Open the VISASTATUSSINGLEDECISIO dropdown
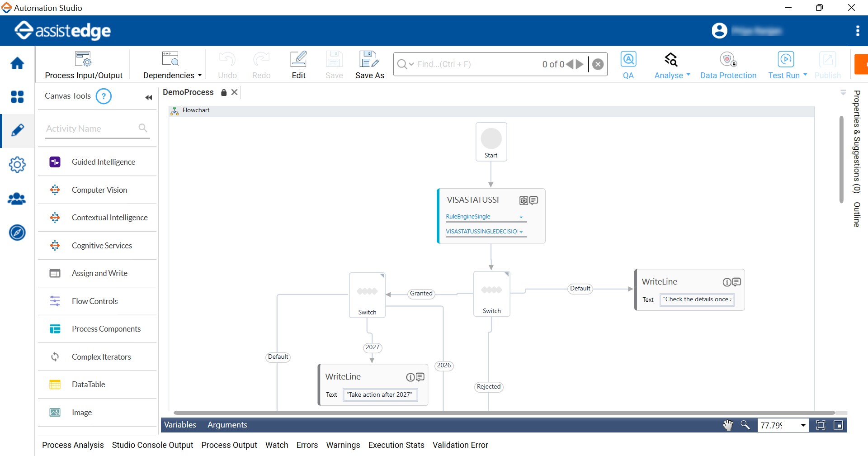Image resolution: width=868 pixels, height=456 pixels. pyautogui.click(x=521, y=231)
